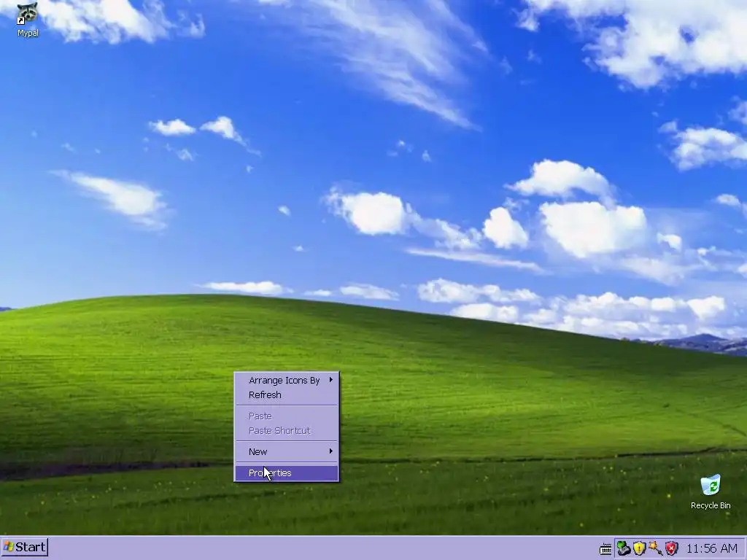
Task: Expand the New submenu
Action: 287,451
